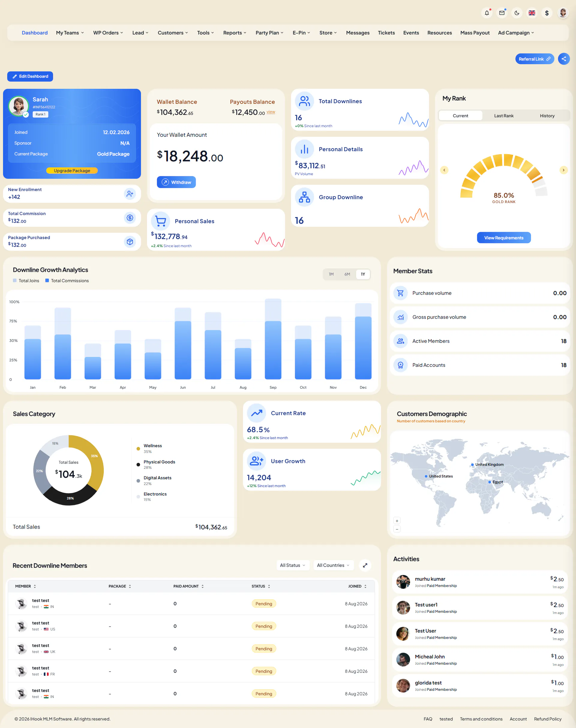Expand the My Teams menu
The image size is (576, 728).
click(70, 33)
